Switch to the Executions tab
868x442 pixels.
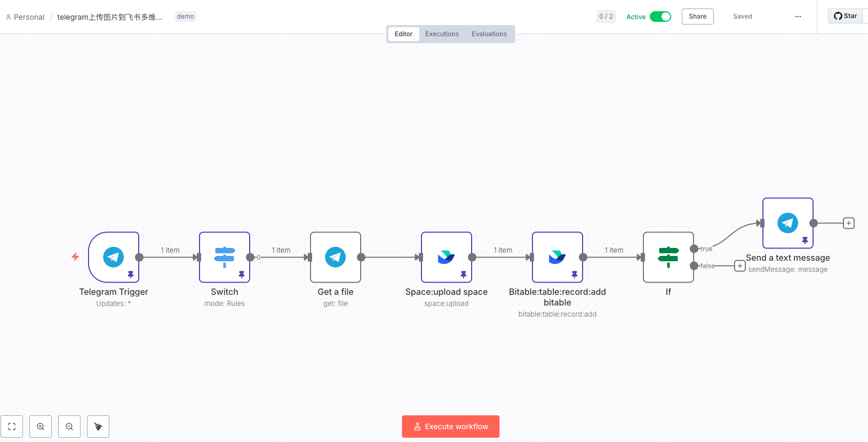pos(442,34)
